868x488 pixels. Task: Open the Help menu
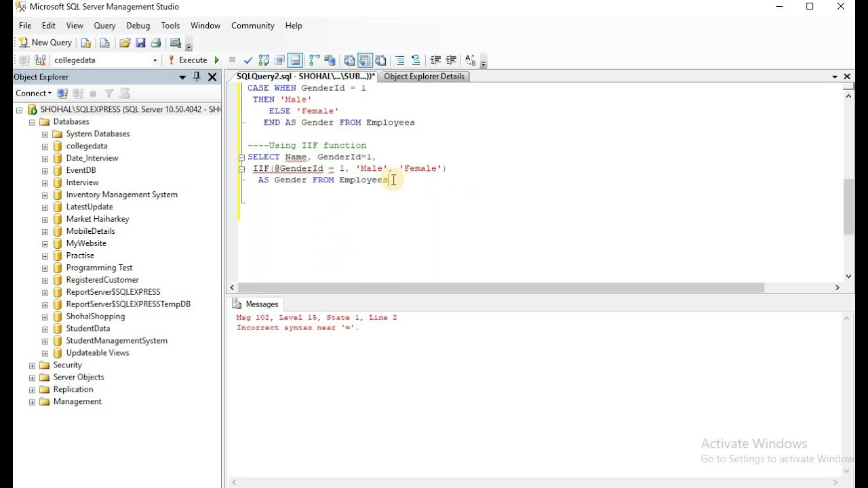[x=294, y=26]
